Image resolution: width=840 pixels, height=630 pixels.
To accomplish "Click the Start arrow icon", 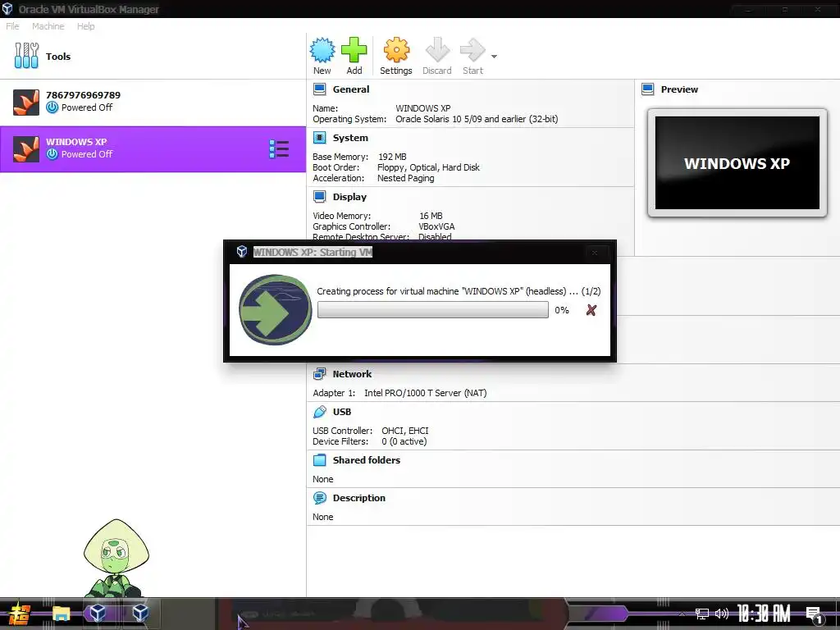I will [472, 50].
